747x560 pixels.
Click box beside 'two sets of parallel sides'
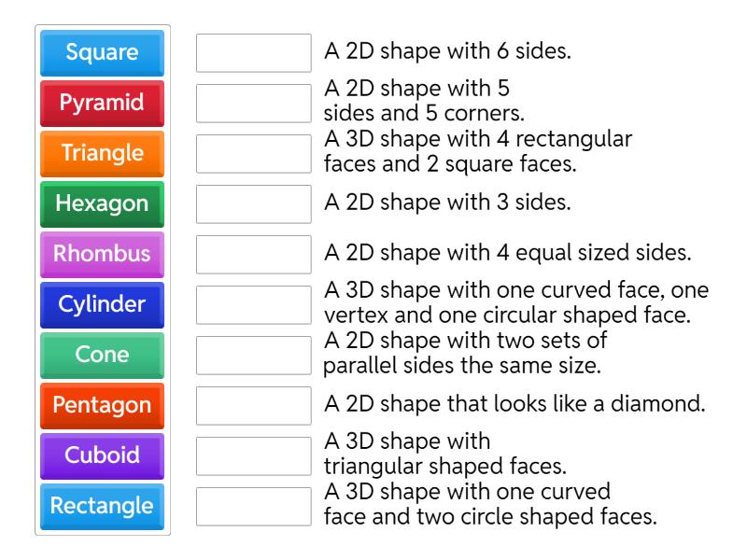(x=254, y=355)
